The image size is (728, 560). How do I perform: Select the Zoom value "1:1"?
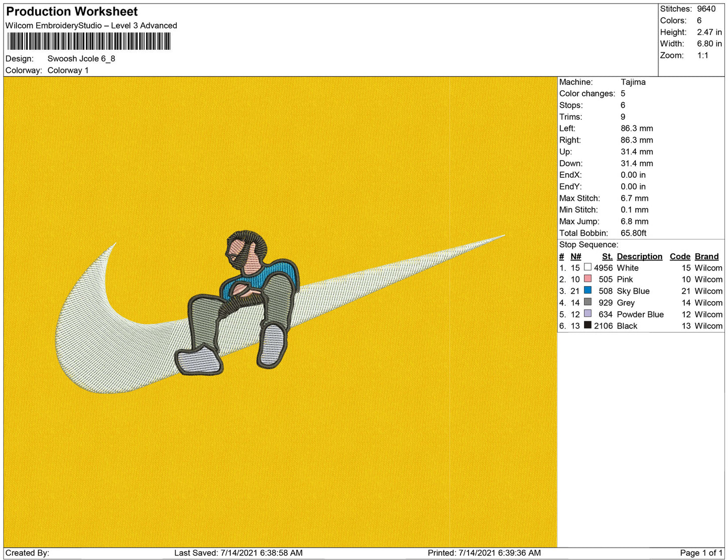[x=703, y=55]
